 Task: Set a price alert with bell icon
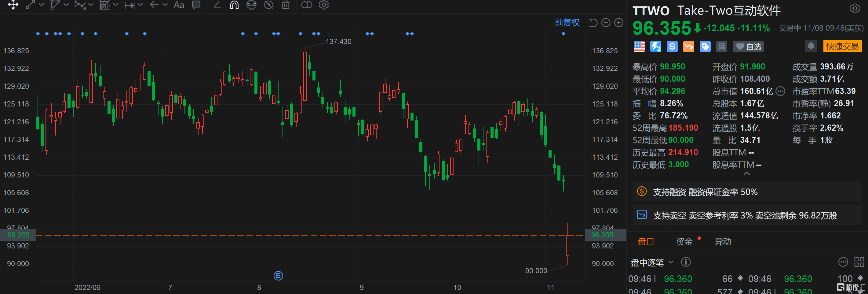click(x=811, y=46)
